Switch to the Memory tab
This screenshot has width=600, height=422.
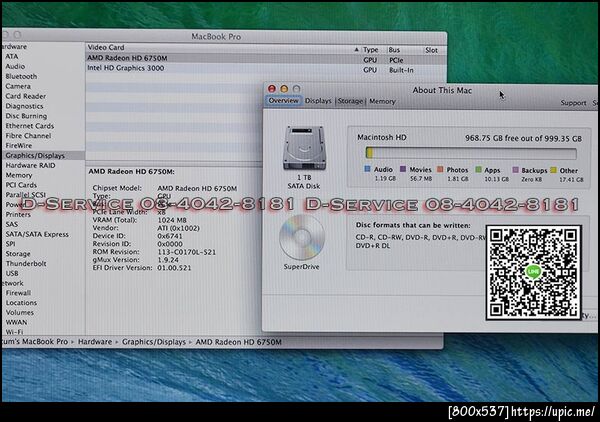(x=382, y=101)
